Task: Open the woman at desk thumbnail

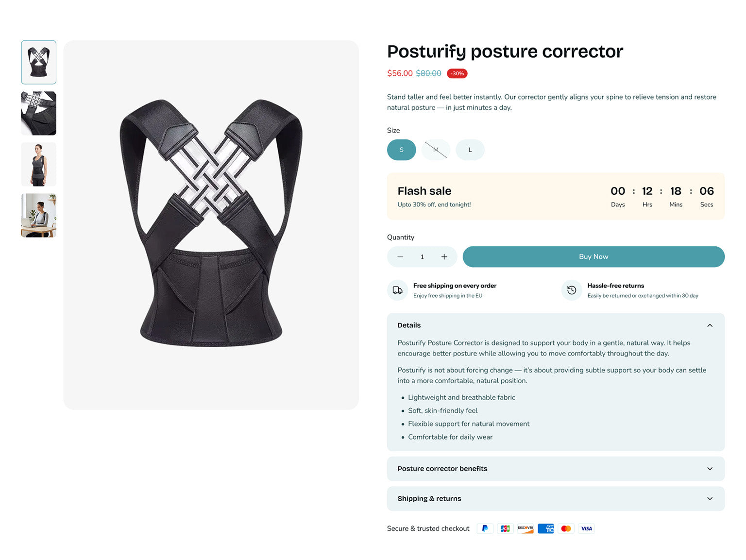Action: point(39,215)
